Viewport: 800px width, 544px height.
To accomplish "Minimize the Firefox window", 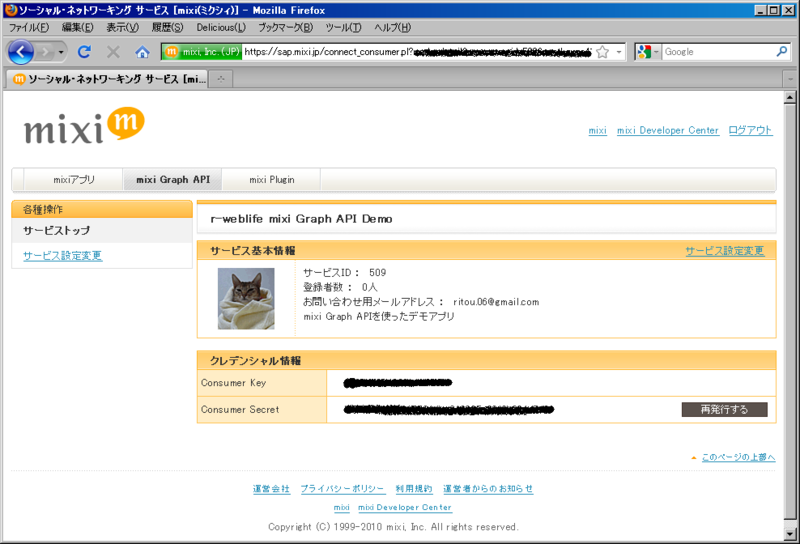I will pos(761,10).
